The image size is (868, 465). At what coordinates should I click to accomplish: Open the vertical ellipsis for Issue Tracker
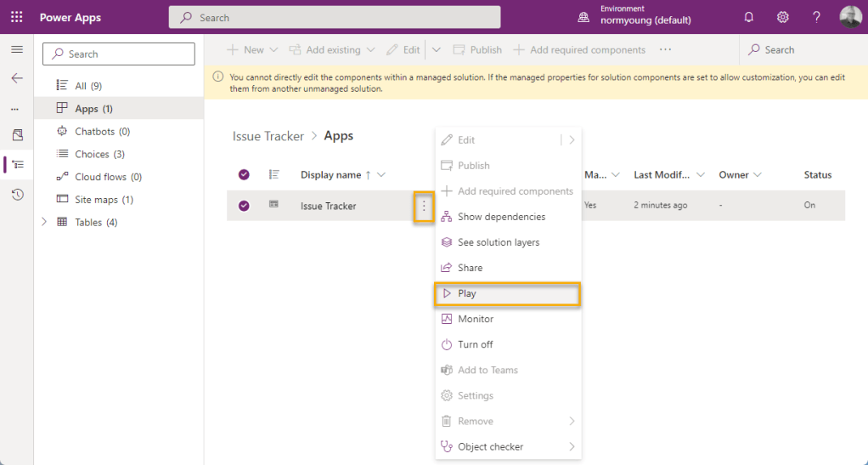(424, 207)
